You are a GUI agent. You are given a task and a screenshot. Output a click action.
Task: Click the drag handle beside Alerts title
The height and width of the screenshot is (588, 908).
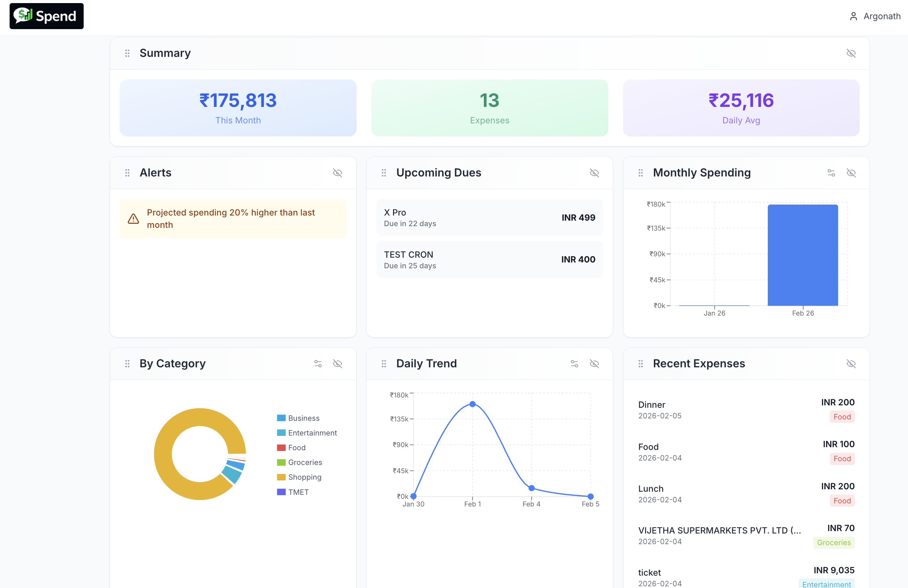click(128, 173)
